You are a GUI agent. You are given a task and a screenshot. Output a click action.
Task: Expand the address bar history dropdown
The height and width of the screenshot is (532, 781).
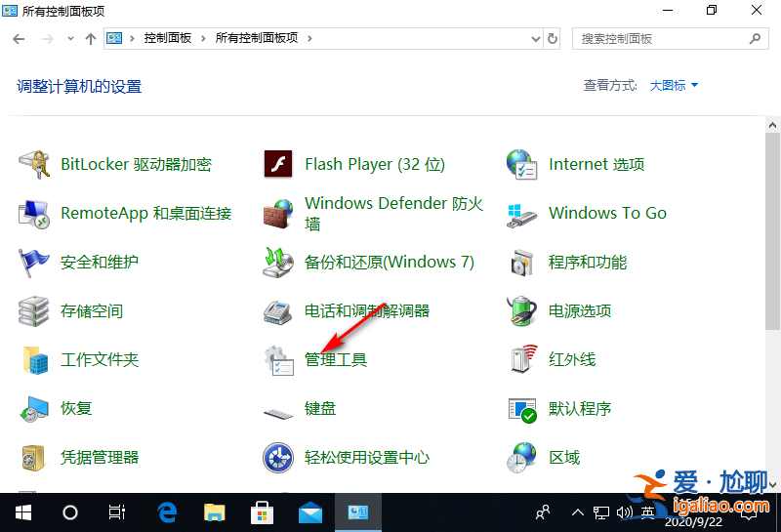(535, 39)
